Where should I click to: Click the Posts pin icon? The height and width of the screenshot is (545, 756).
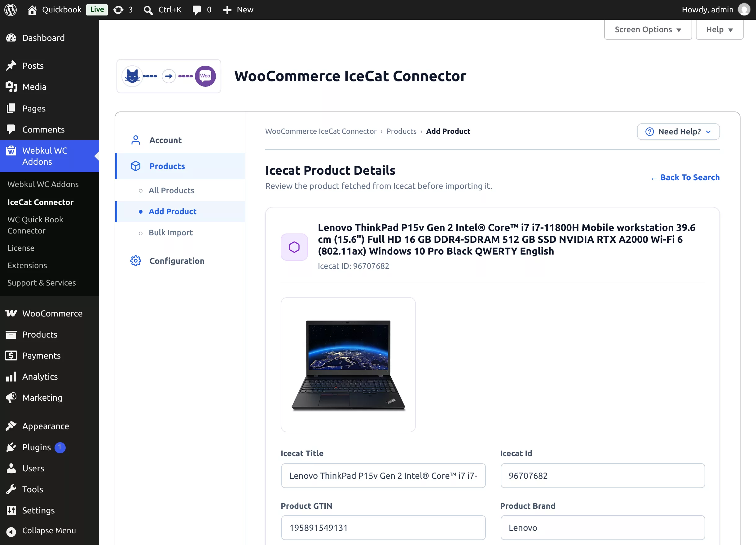[11, 66]
